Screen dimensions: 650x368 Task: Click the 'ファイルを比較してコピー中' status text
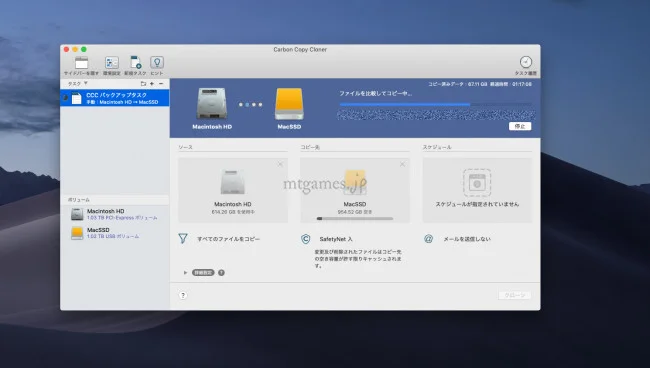[376, 94]
